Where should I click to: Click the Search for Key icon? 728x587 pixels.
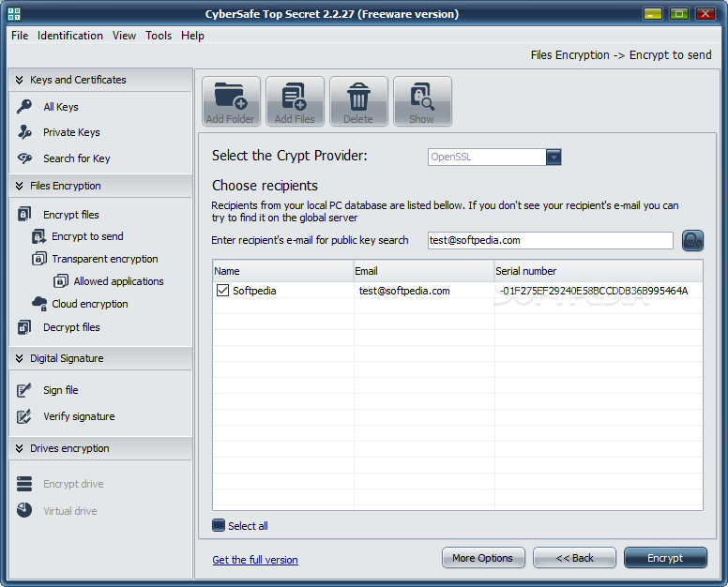point(24,158)
